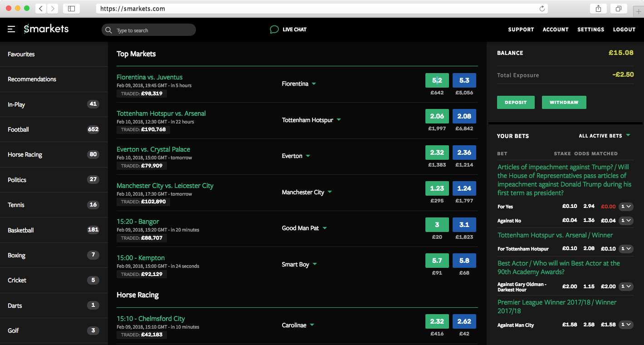Open Tennis category

coord(54,205)
